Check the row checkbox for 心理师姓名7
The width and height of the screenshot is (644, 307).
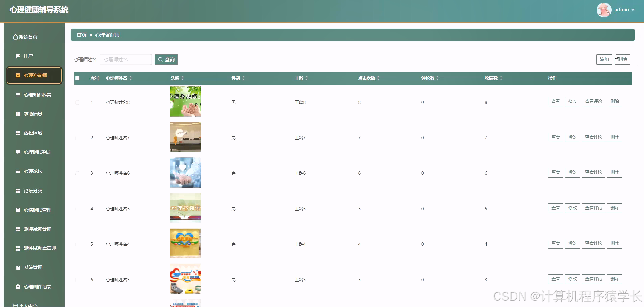[x=77, y=138]
